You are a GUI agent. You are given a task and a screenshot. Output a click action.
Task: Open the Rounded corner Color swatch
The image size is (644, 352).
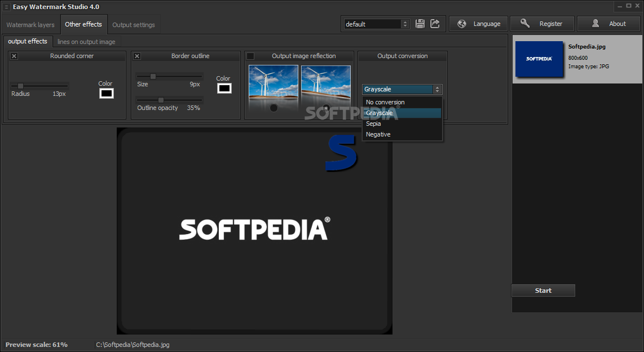click(x=107, y=93)
